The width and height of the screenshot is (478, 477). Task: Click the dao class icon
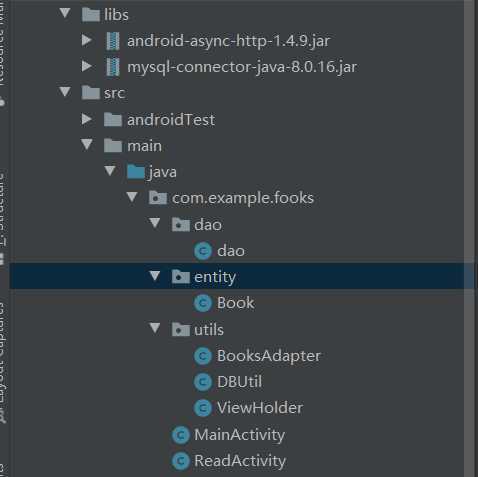pyautogui.click(x=203, y=251)
